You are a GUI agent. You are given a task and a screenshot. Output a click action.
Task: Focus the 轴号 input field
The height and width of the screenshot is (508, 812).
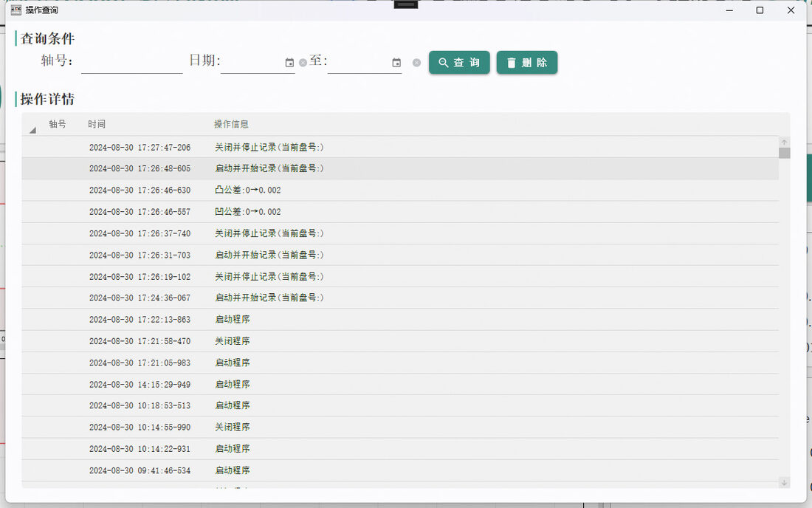click(x=132, y=63)
